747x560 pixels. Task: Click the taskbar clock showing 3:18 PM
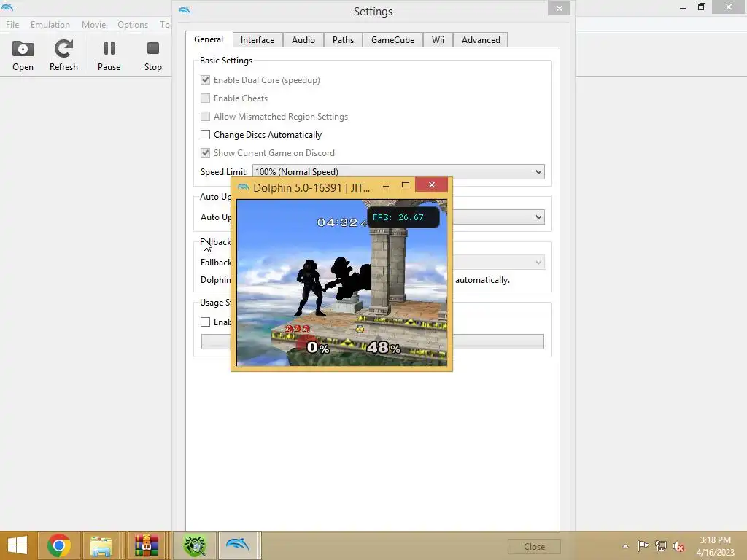pos(715,545)
